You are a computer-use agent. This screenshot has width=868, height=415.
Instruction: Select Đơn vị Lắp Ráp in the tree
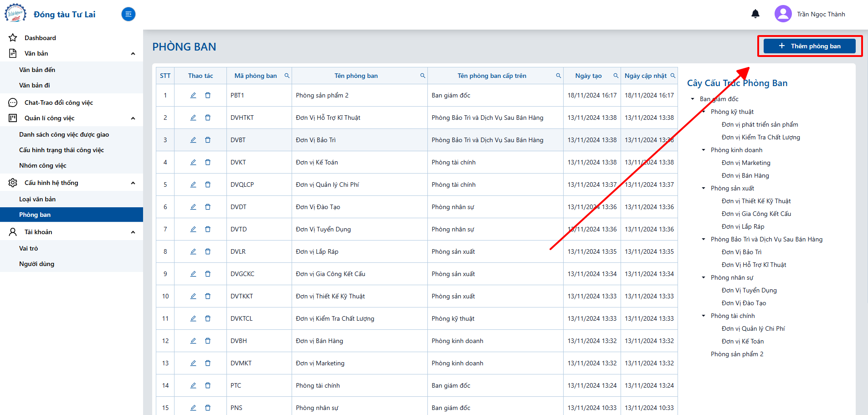pyautogui.click(x=743, y=226)
